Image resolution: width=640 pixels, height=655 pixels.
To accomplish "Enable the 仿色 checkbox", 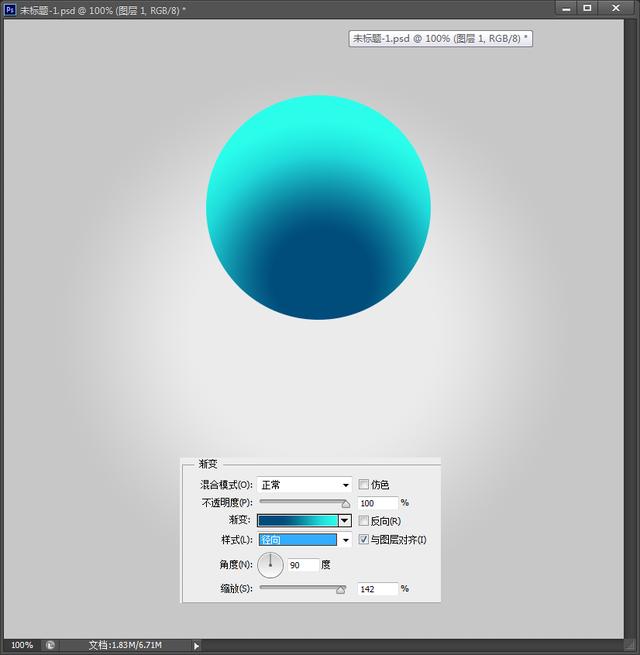I will point(363,485).
